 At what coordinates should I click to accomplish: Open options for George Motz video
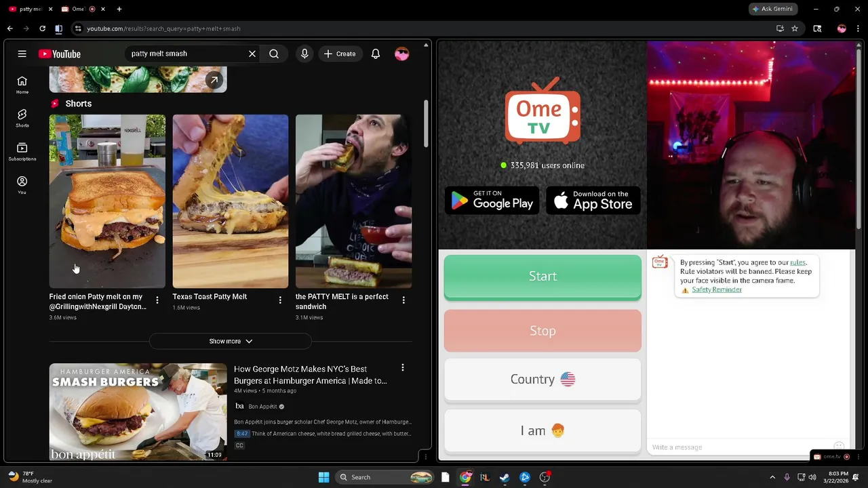point(403,367)
